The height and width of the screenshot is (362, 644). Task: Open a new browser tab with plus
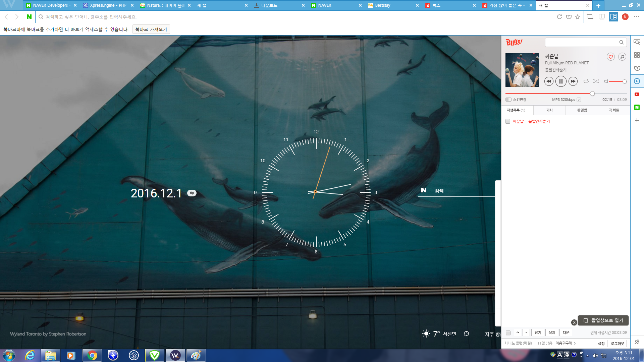[598, 5]
